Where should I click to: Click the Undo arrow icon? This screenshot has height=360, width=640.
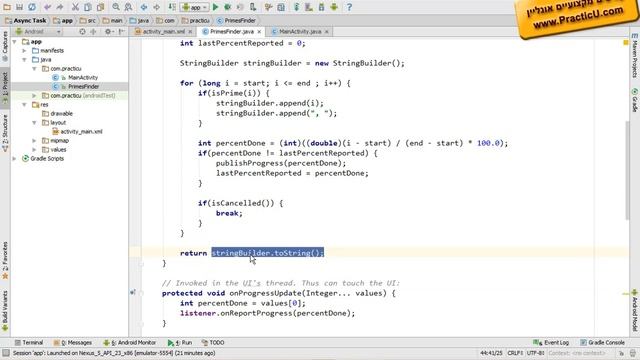pos(48,7)
